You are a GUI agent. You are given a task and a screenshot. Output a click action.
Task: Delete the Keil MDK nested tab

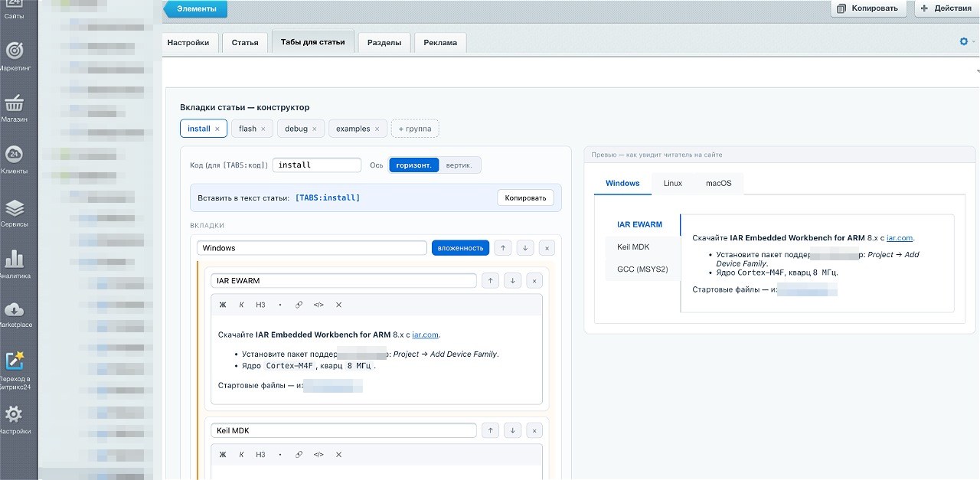click(x=534, y=430)
